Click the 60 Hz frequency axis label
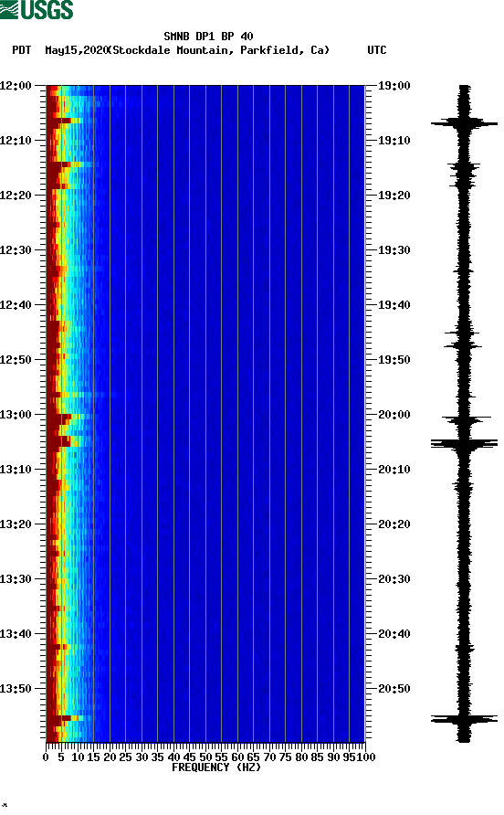 click(237, 757)
